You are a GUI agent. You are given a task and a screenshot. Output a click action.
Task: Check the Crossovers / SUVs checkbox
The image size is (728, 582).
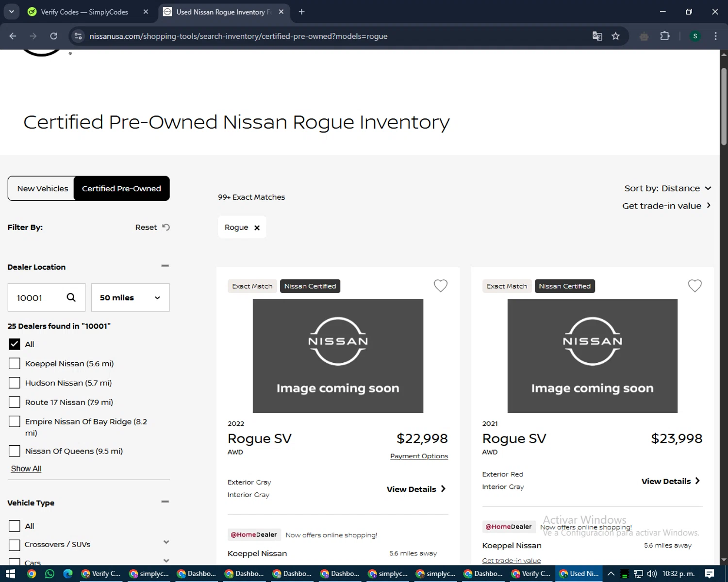click(x=15, y=545)
